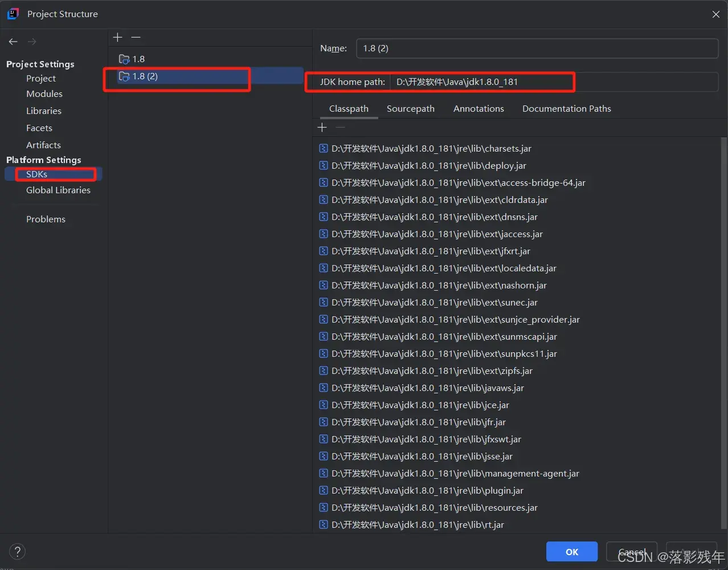Click jar icon beside sunmscapi.jar
This screenshot has width=728, height=570.
click(x=323, y=337)
